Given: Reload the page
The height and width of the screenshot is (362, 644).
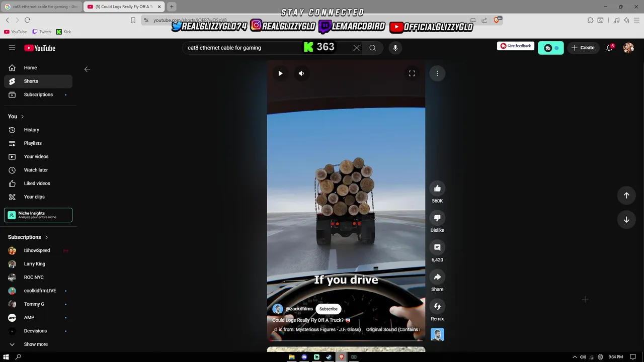Looking at the screenshot, I should (x=27, y=20).
